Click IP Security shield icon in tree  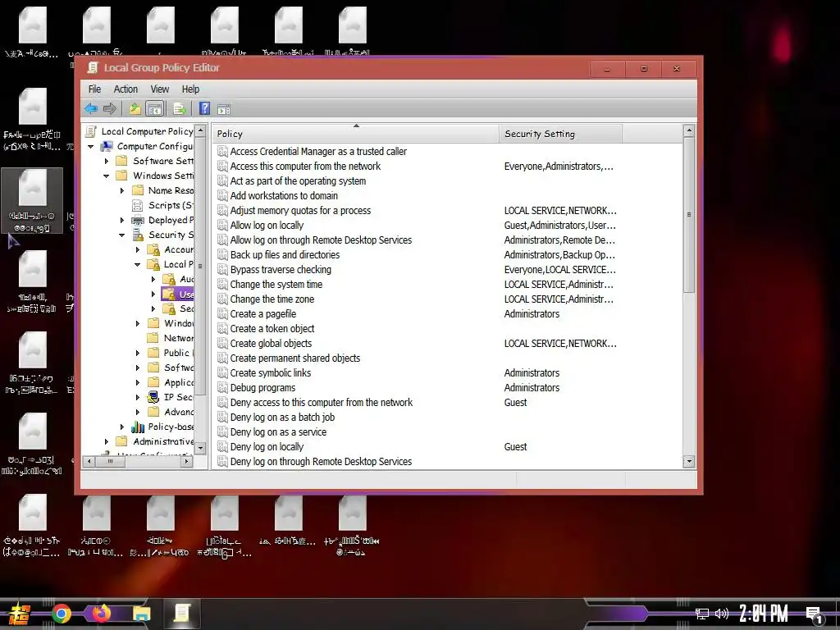pyautogui.click(x=153, y=397)
